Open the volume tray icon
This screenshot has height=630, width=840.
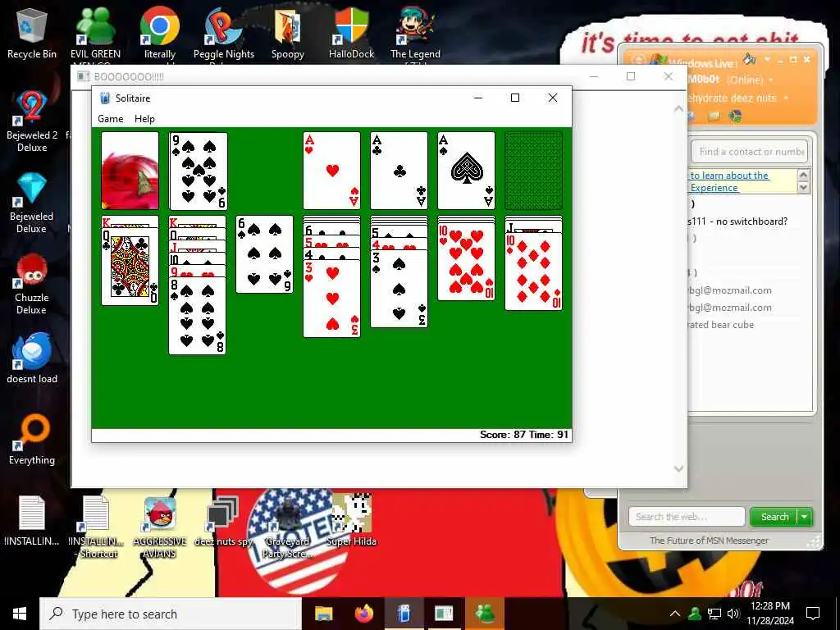point(733,614)
